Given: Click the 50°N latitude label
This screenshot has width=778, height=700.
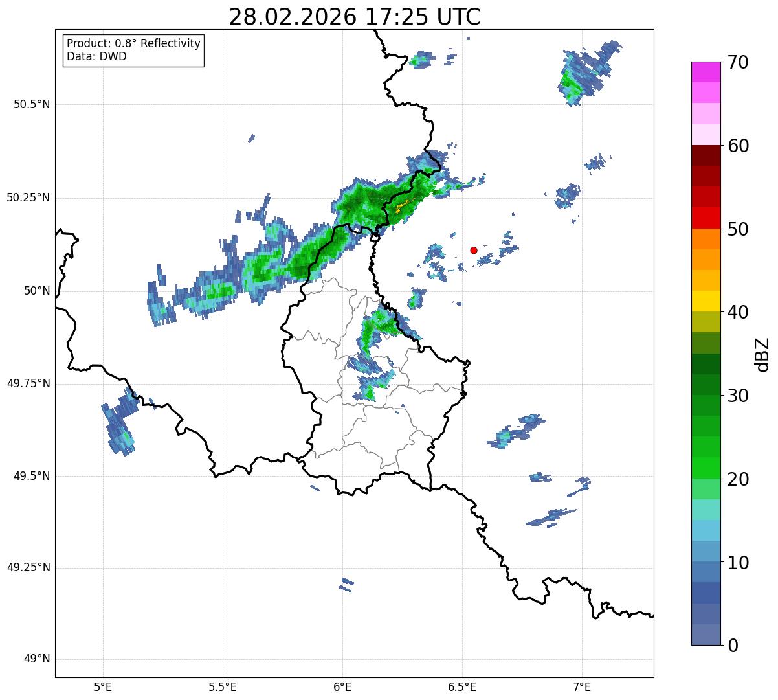Looking at the screenshot, I should 37,291.
